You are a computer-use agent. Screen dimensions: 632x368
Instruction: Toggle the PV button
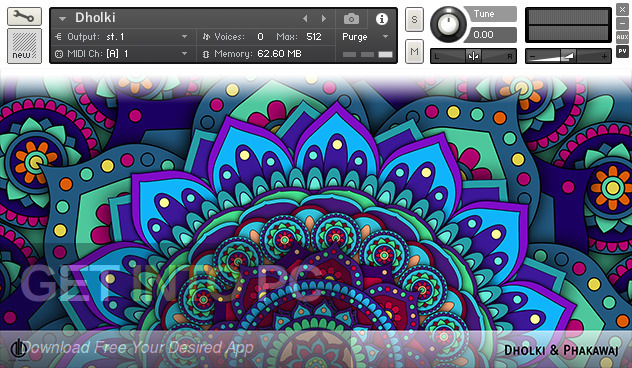622,51
